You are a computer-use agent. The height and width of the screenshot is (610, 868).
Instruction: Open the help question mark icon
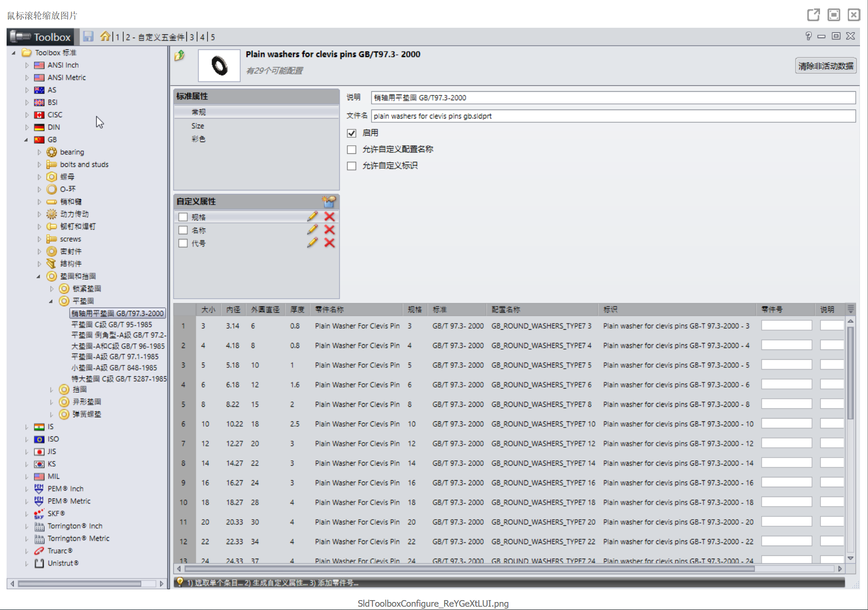(x=808, y=36)
